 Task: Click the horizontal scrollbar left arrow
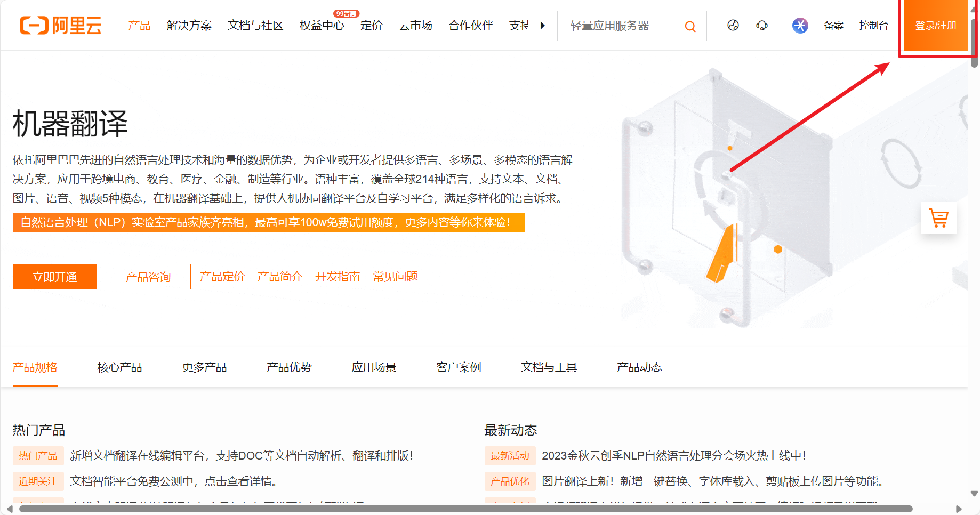[10, 509]
